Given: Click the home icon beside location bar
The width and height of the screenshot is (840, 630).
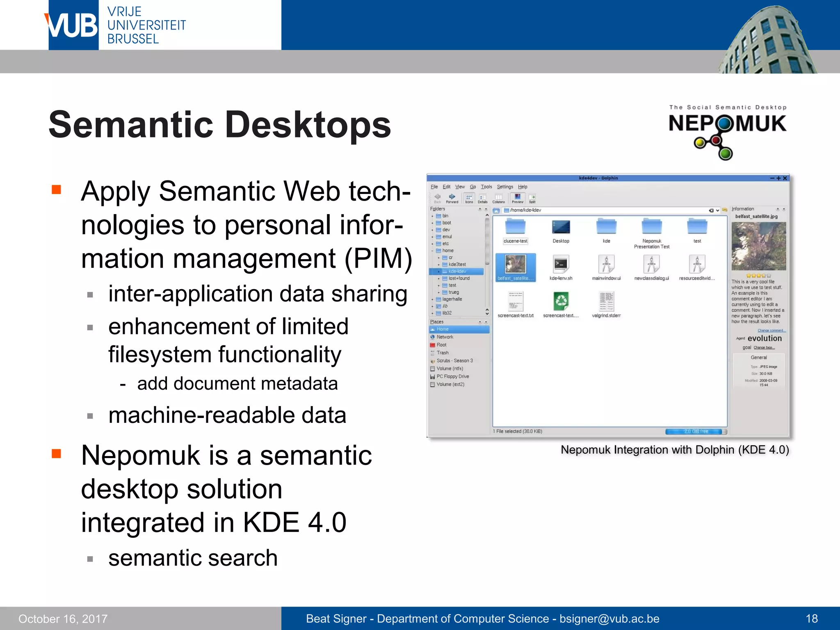Looking at the screenshot, I should 496,210.
